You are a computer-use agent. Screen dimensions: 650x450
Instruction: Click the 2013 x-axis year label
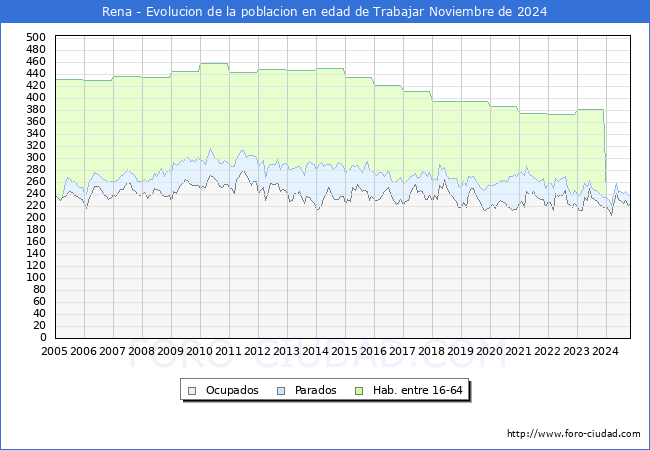click(286, 351)
